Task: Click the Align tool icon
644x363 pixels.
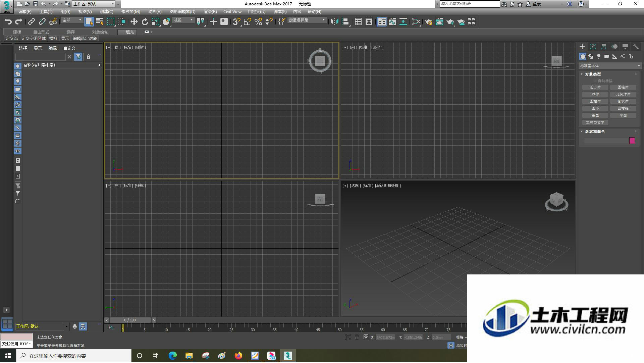Action: point(345,22)
